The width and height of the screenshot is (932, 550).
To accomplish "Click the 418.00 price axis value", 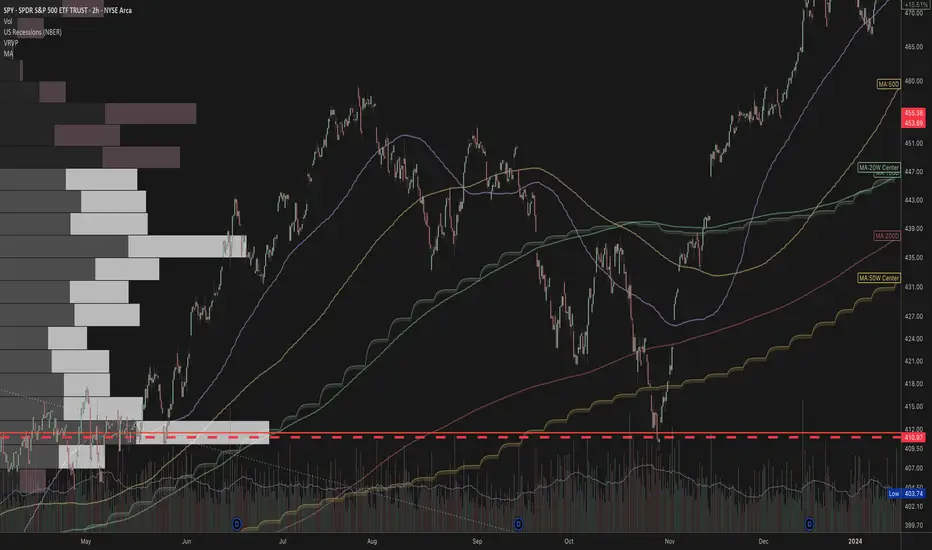I will (914, 384).
